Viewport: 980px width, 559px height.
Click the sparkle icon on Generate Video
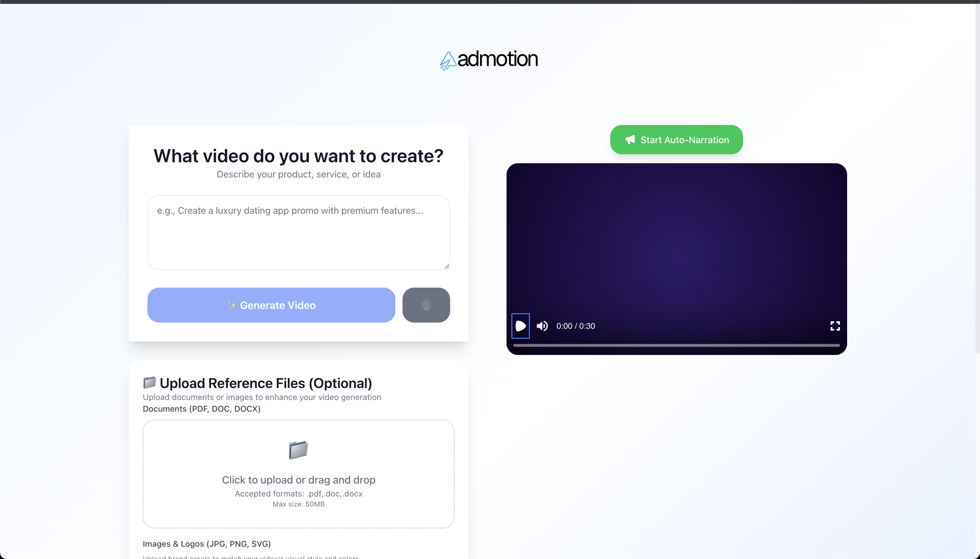tap(232, 305)
